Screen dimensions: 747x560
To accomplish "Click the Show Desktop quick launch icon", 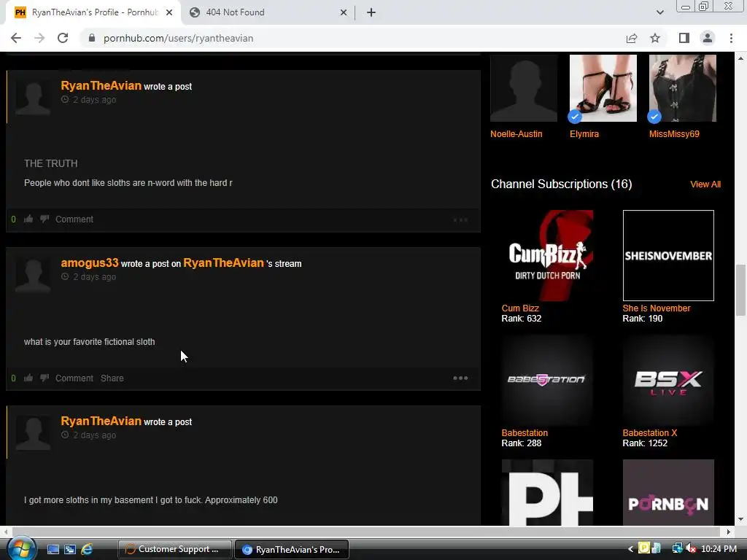I will (53, 550).
